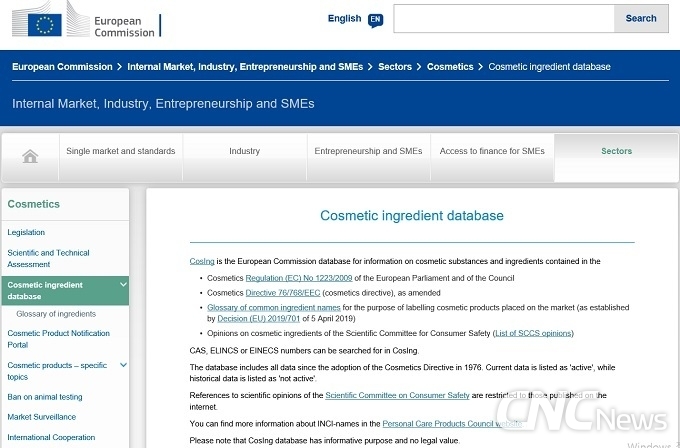This screenshot has height=448, width=680.
Task: Open List of SCCS opinions link
Action: [533, 333]
